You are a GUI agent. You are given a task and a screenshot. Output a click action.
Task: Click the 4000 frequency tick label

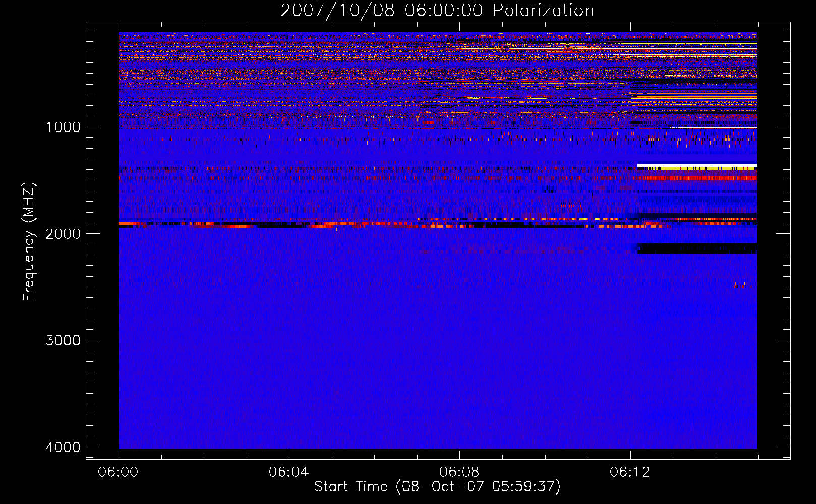coord(63,447)
